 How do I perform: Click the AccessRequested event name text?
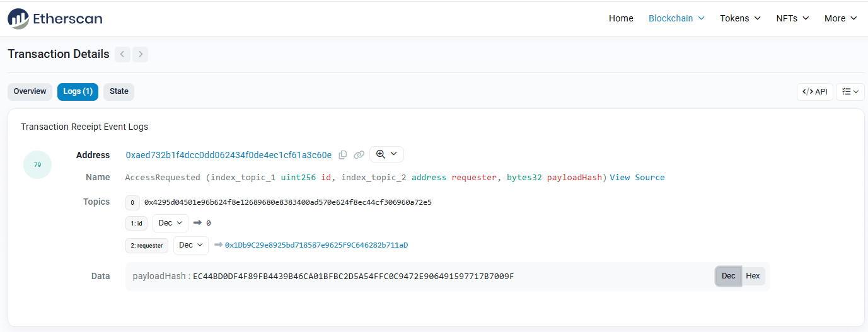pyautogui.click(x=164, y=178)
